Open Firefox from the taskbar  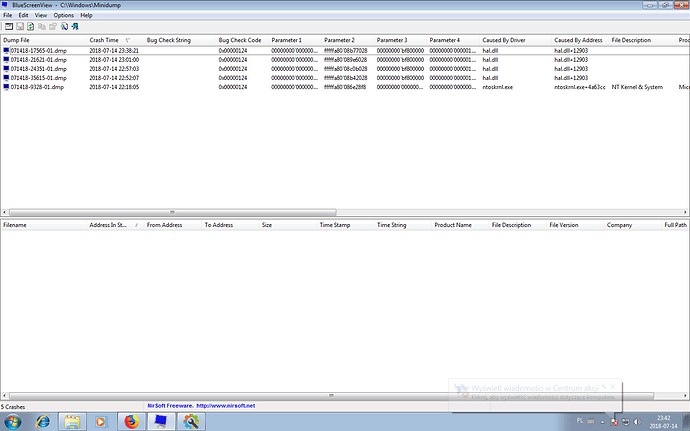[131, 421]
